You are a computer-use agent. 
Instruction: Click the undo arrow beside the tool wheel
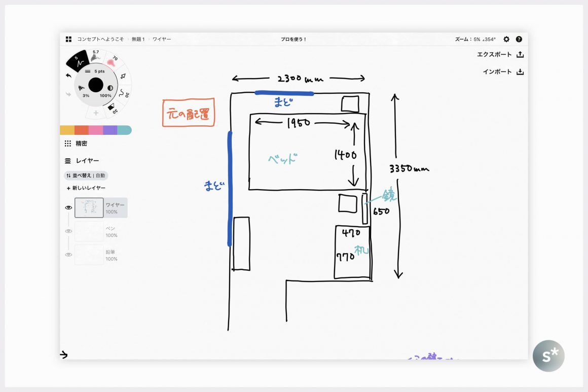(69, 76)
